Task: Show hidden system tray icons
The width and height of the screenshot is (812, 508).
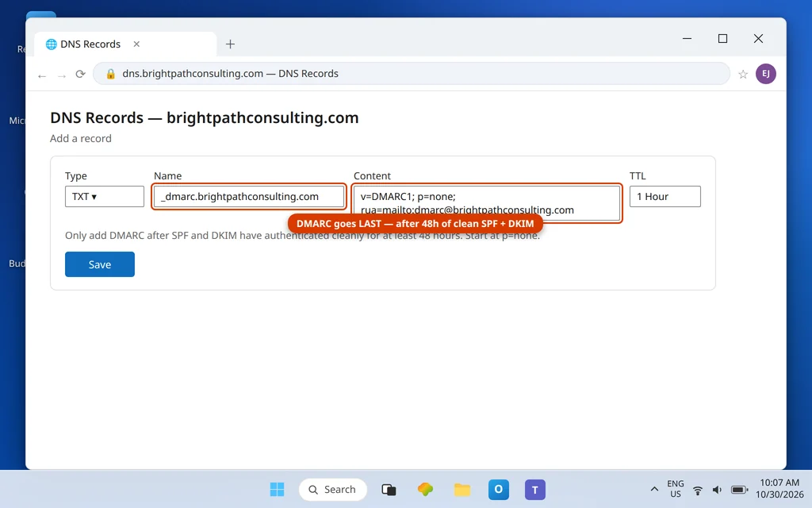Action: pyautogui.click(x=654, y=489)
